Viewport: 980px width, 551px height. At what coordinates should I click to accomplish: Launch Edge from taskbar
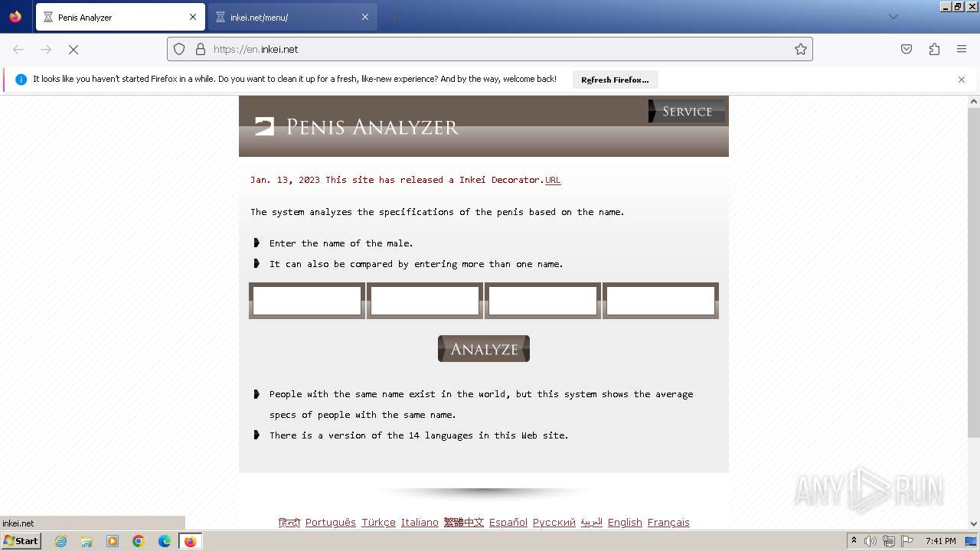tap(165, 541)
